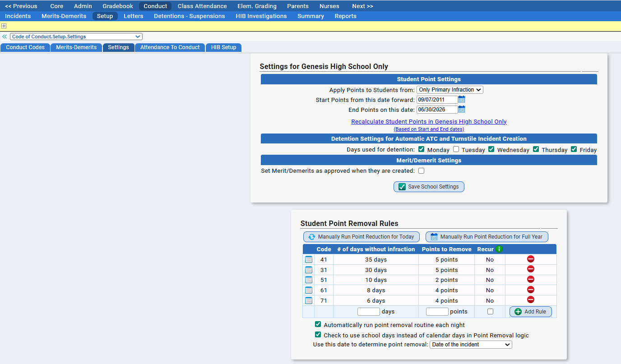Open calendar picker for Start Points date
Viewport: 621px width, 364px height.
[461, 100]
